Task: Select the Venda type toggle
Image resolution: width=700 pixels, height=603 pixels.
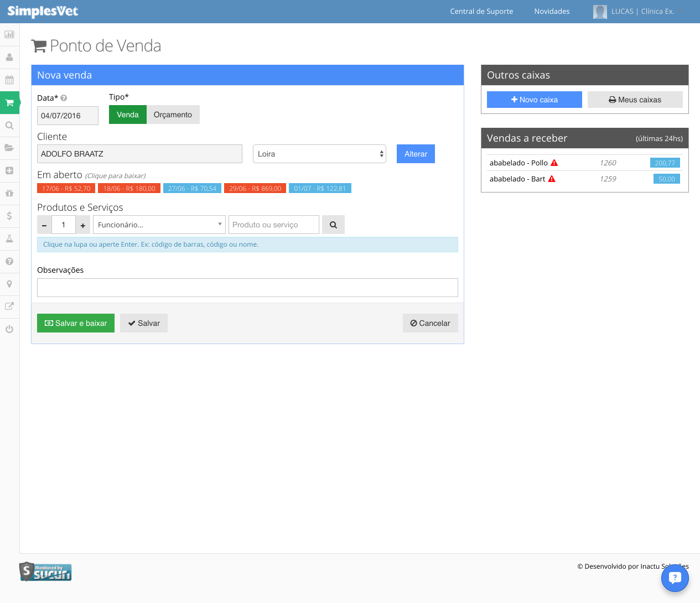Action: pyautogui.click(x=128, y=115)
